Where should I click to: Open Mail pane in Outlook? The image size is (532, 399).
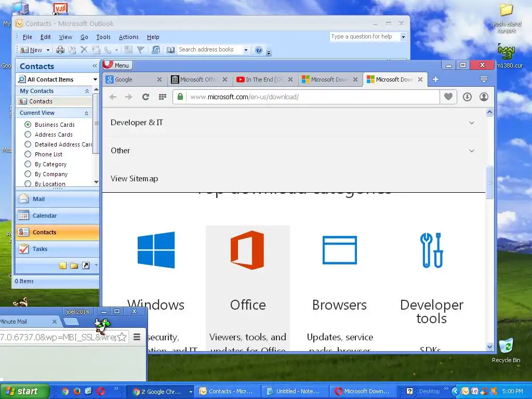57,199
